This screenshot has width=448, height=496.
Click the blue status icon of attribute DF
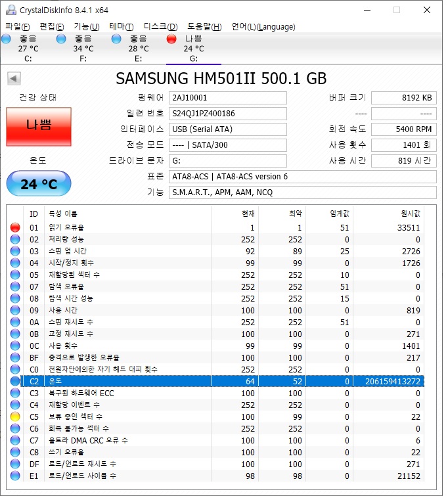click(x=15, y=464)
